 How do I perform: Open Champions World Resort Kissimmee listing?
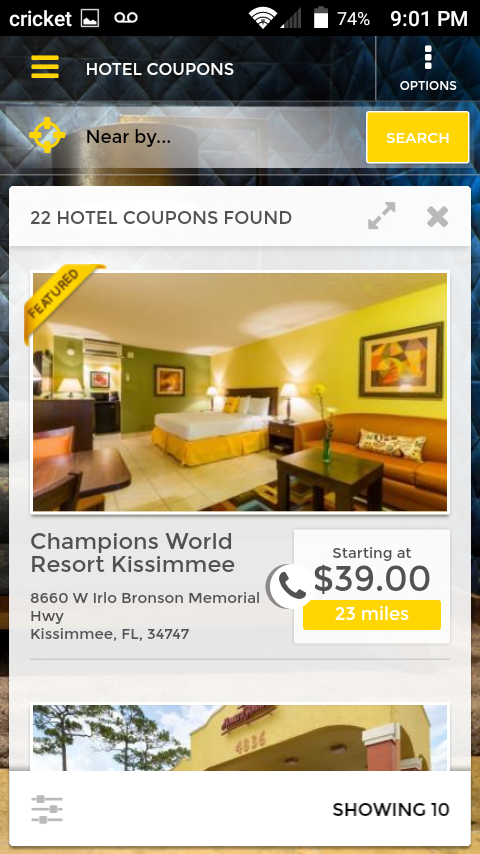(132, 553)
